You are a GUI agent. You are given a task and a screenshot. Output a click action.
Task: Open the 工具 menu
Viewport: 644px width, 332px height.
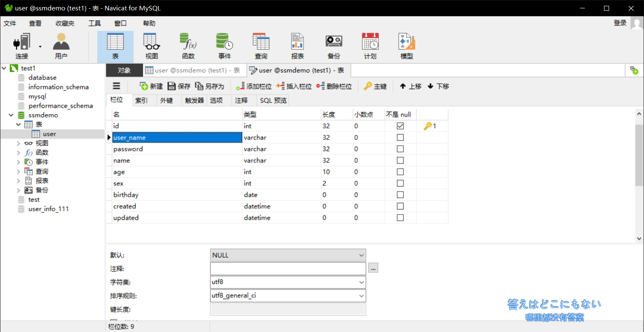(94, 23)
